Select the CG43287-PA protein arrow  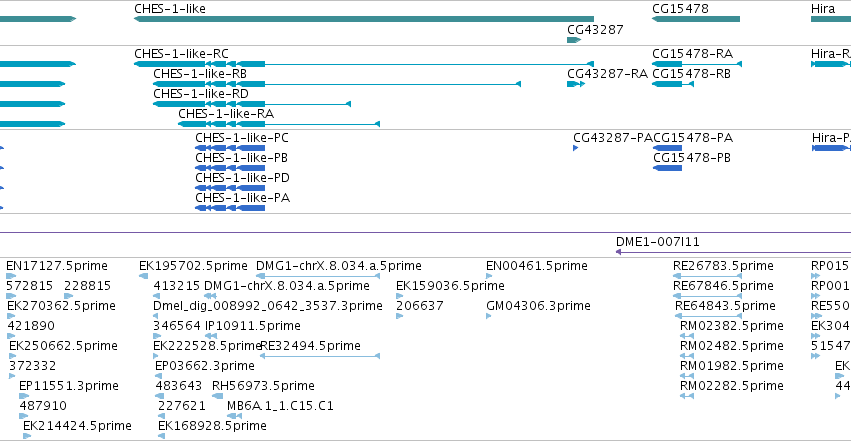click(x=576, y=148)
